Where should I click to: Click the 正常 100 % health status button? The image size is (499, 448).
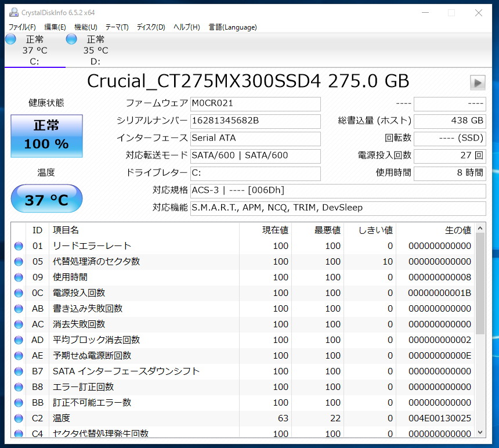(x=47, y=136)
